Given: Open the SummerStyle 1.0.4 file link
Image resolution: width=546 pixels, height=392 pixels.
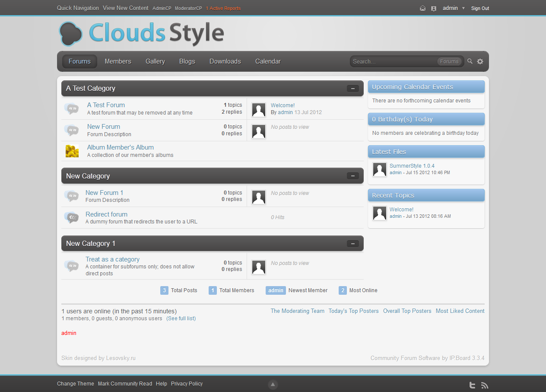Looking at the screenshot, I should point(412,166).
